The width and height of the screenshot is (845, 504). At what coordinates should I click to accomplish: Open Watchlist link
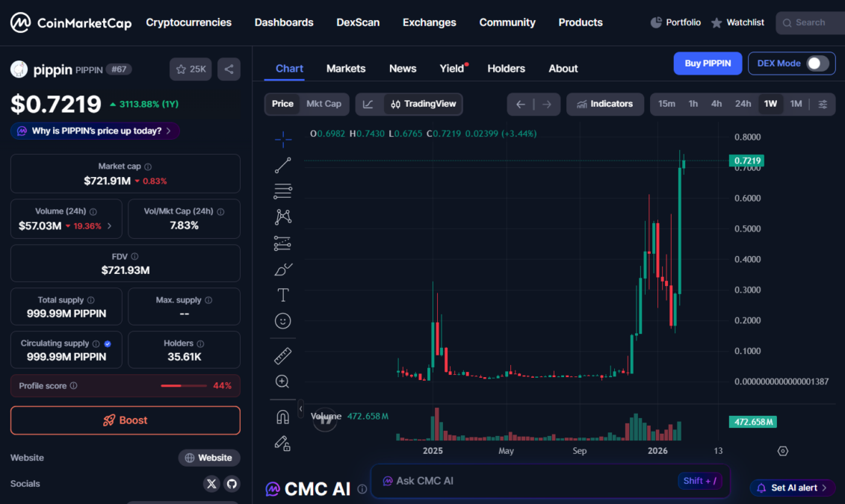click(737, 22)
